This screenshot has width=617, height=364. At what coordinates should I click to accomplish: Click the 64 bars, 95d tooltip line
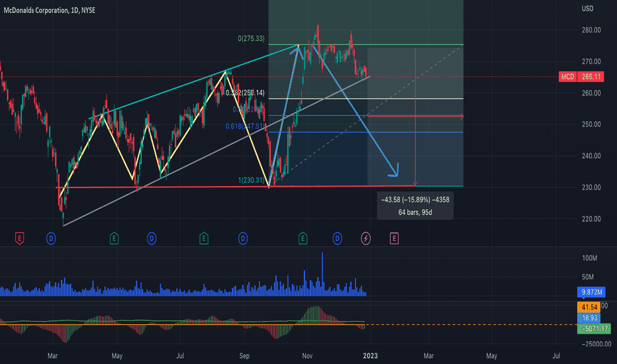click(415, 212)
